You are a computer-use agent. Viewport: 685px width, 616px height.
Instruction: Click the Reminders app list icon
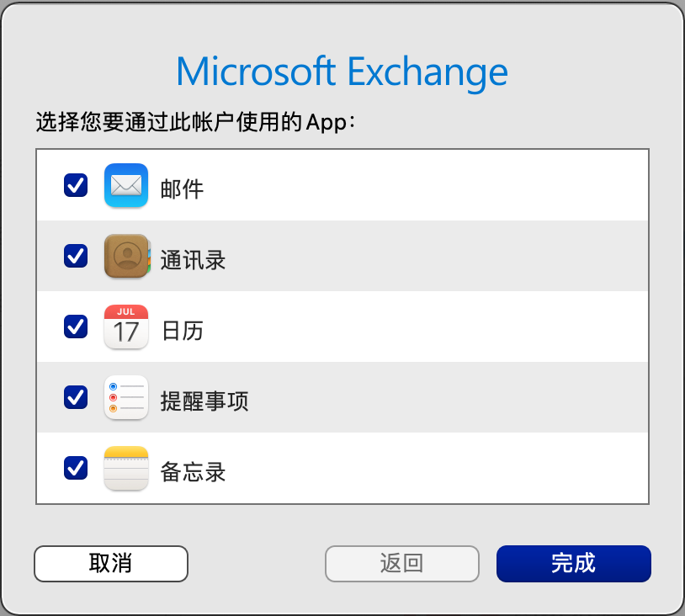pos(126,397)
